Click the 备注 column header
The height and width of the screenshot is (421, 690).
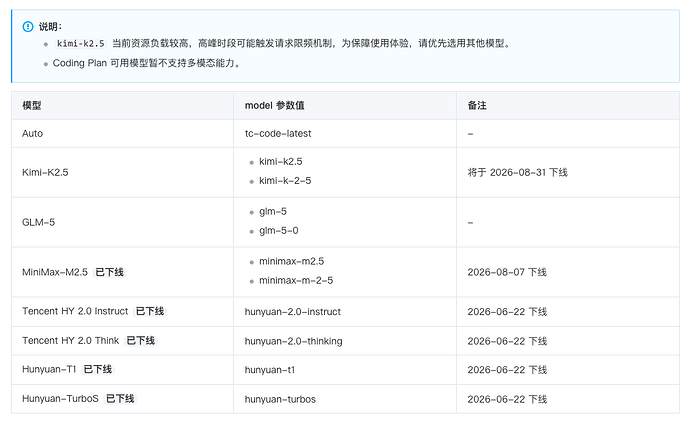click(x=477, y=106)
